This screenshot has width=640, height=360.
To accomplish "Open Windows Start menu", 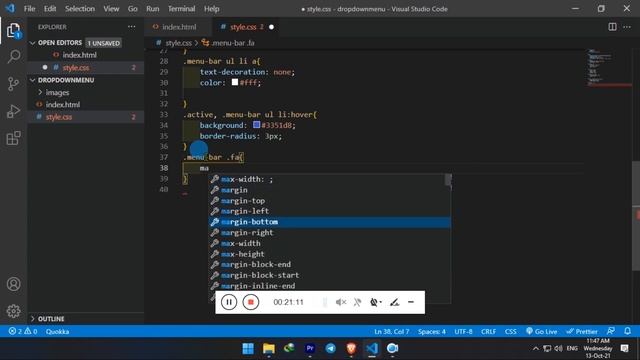I will coord(248,349).
